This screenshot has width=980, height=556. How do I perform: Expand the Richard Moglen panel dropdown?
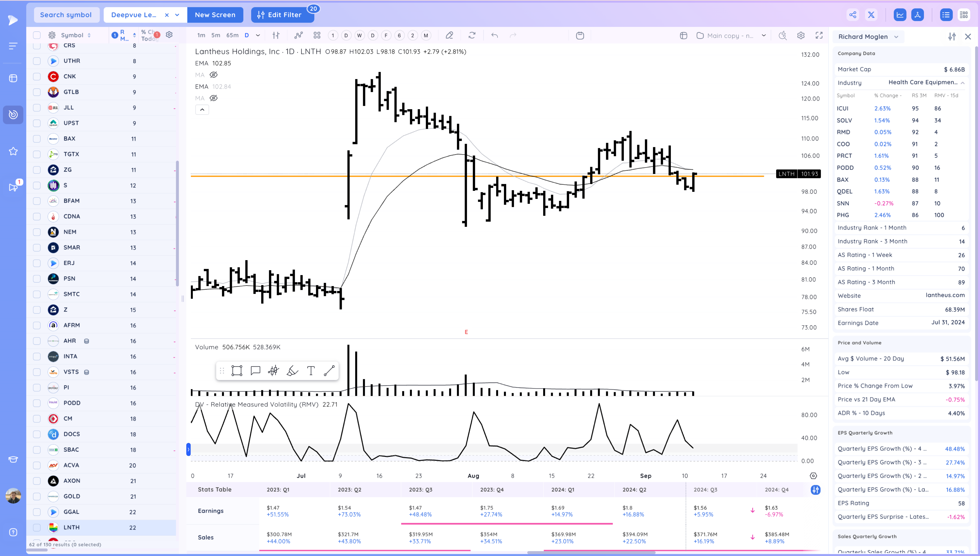point(896,37)
